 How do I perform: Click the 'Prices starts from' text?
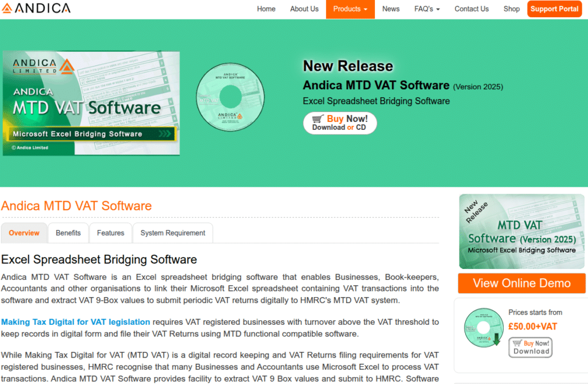click(535, 312)
